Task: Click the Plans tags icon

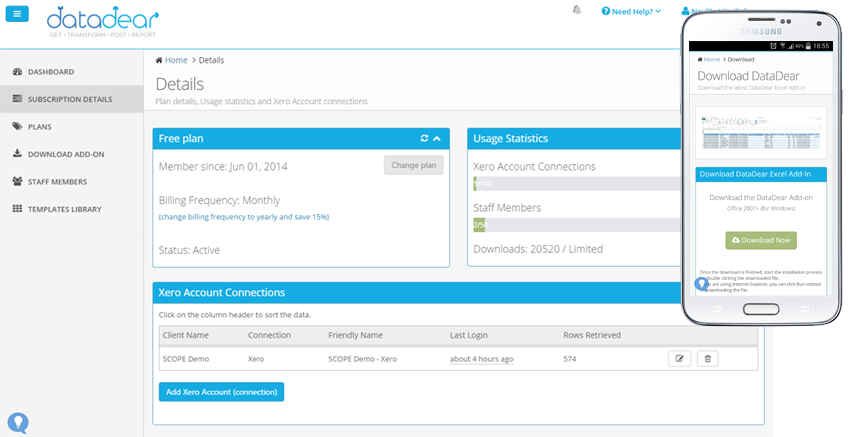Action: (17, 126)
